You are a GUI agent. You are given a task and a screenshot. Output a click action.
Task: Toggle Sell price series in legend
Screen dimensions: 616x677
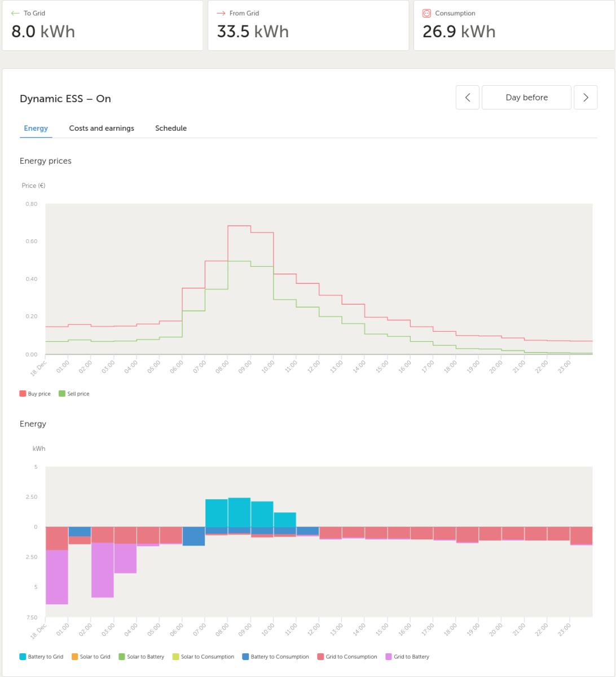74,394
